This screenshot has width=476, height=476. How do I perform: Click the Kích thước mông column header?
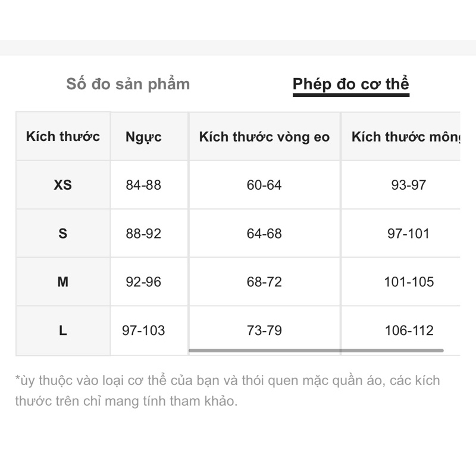click(406, 137)
